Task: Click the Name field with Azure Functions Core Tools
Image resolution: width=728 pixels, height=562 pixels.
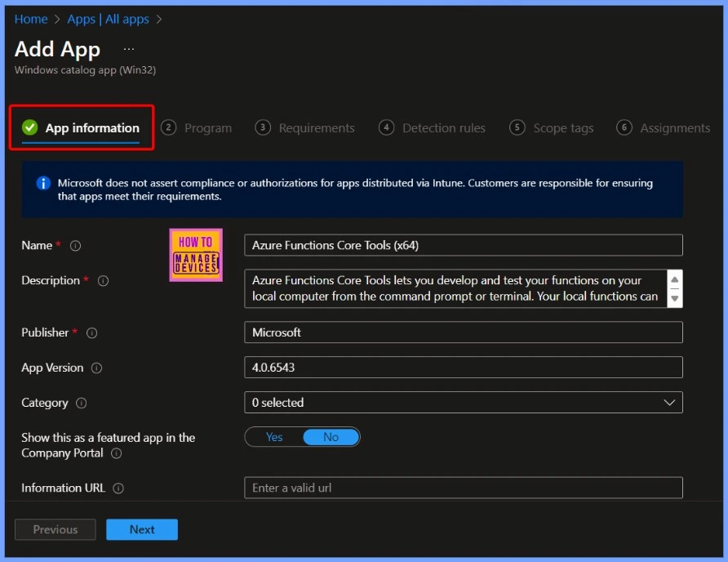Action: 464,245
